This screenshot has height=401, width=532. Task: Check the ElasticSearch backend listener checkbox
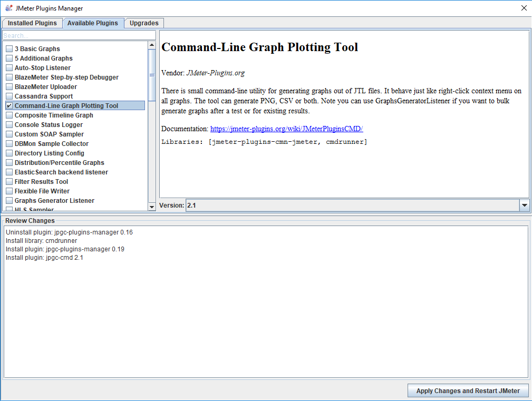point(9,172)
